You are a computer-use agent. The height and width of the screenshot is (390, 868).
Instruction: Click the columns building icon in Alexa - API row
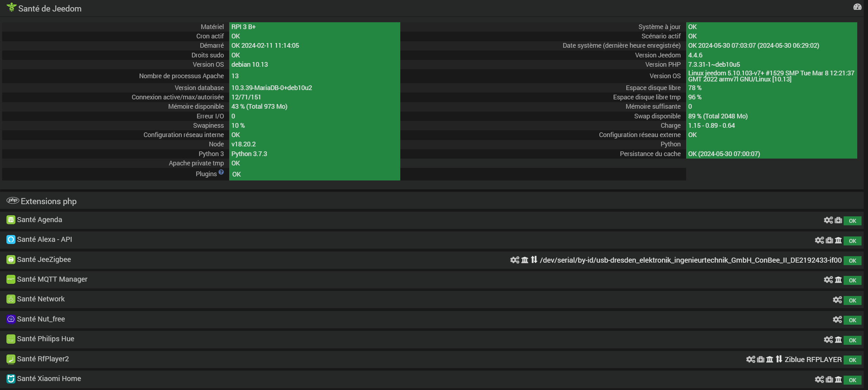coord(838,240)
